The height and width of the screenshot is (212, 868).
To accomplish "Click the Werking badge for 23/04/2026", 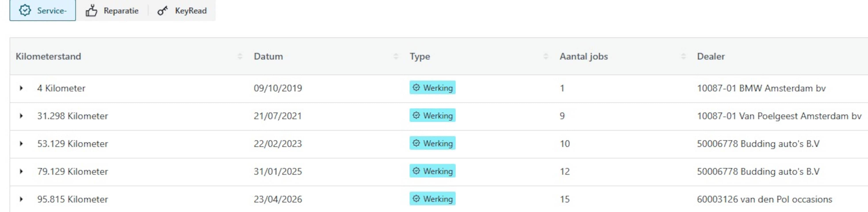I will [432, 199].
